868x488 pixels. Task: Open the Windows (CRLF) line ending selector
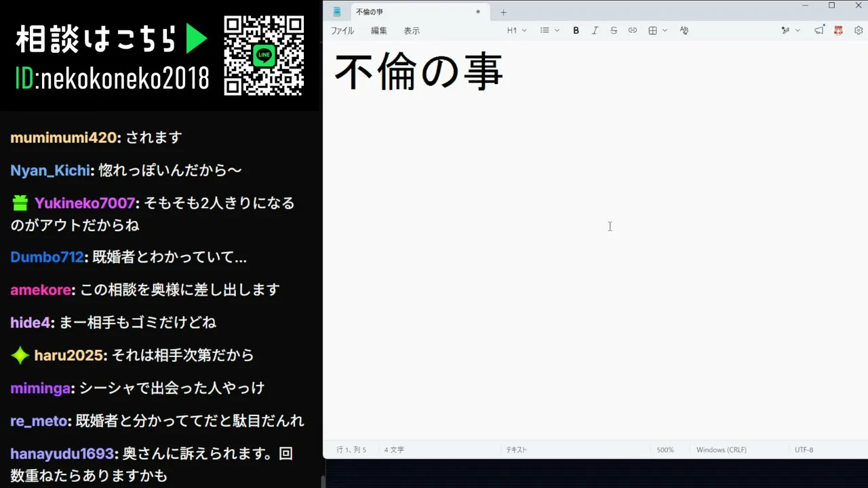[722, 450]
